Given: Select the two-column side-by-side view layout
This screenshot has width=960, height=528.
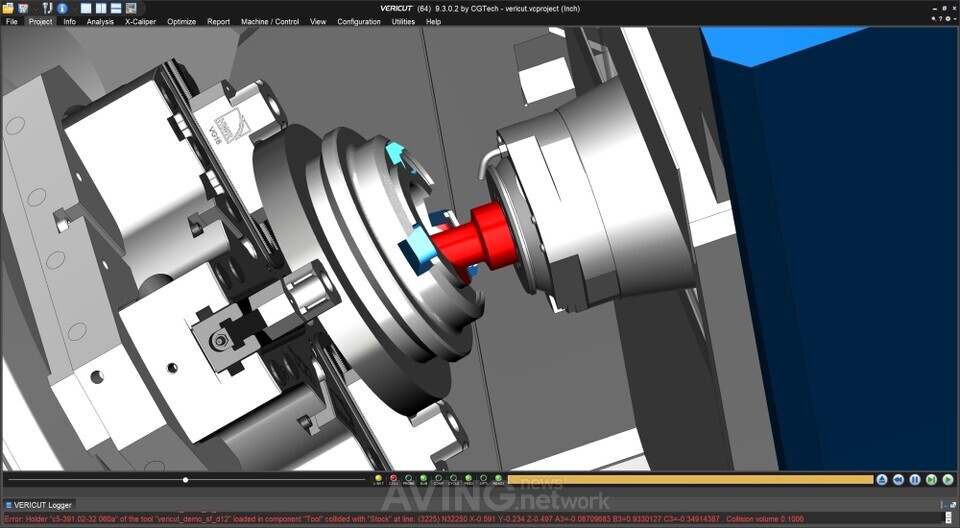Looking at the screenshot, I should (x=101, y=9).
